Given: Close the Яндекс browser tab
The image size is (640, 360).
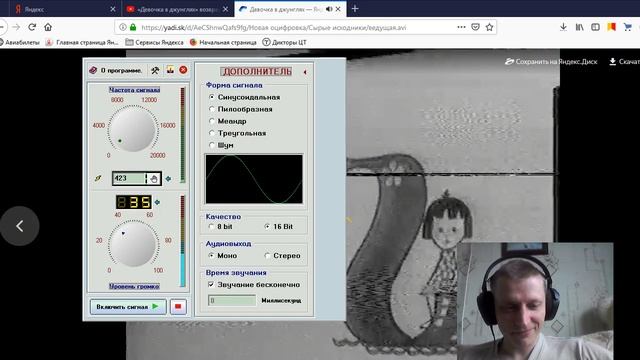Looking at the screenshot, I should 113,9.
